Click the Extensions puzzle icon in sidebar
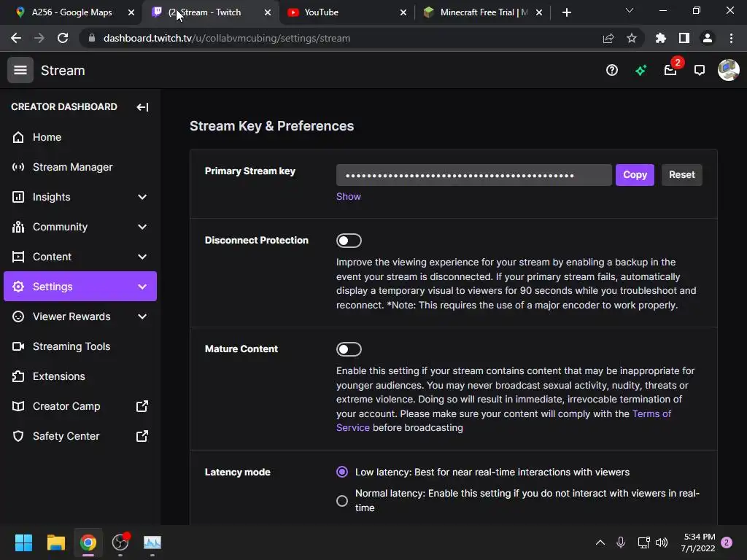This screenshot has height=560, width=747. click(18, 377)
